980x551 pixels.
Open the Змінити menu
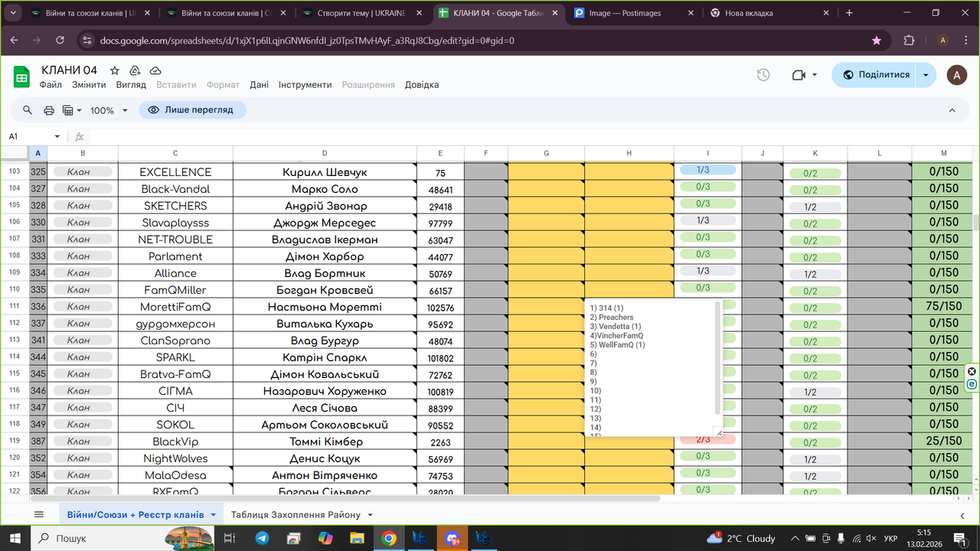[x=89, y=85]
